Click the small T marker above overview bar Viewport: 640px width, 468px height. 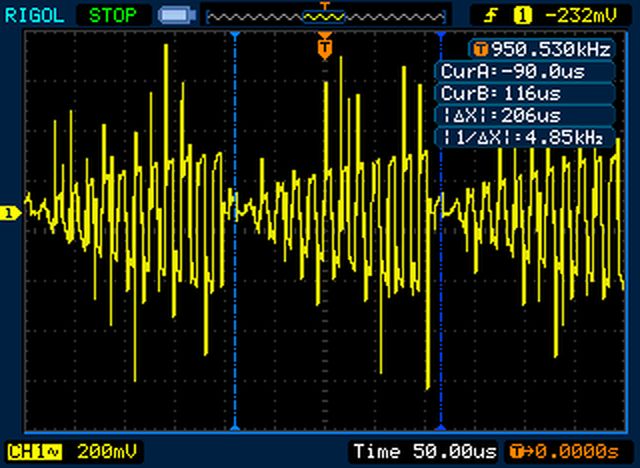325,5
